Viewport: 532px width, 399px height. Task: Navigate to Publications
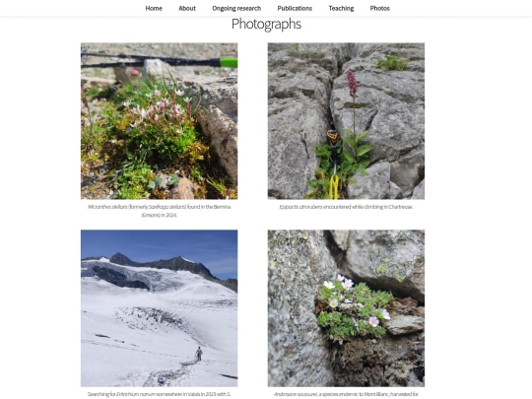[x=295, y=9]
